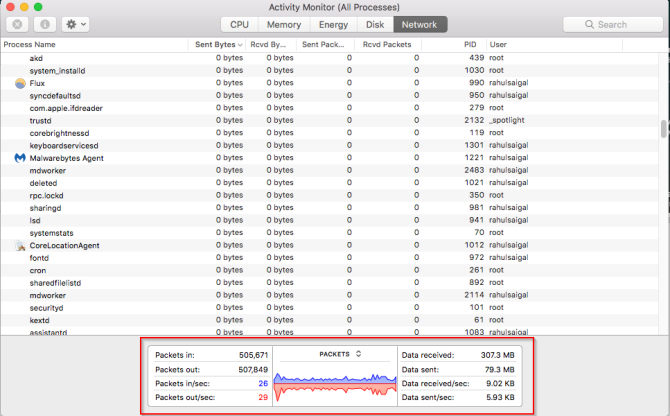Click PID 1030 in system_installd row
The height and width of the screenshot is (416, 670).
(474, 70)
